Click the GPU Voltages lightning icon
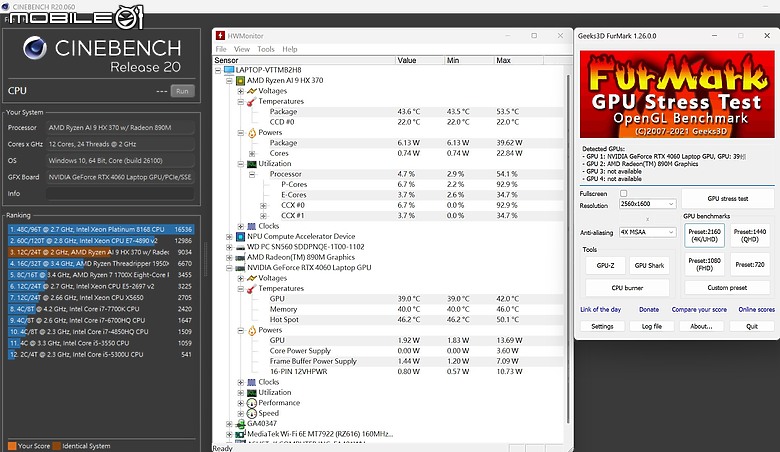 (x=252, y=278)
